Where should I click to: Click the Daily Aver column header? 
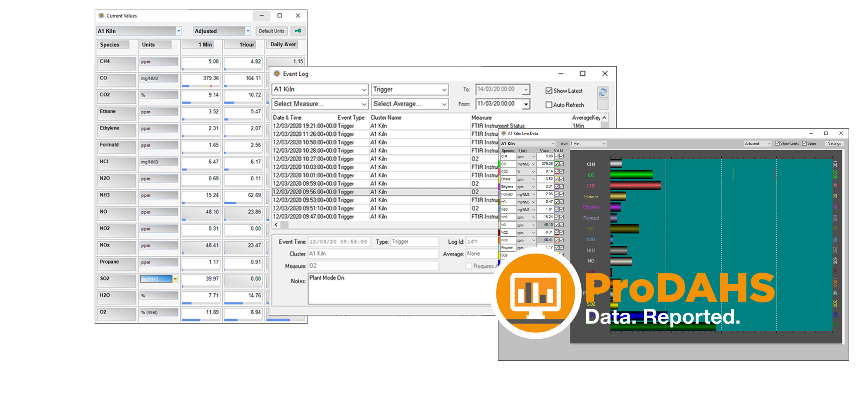pyautogui.click(x=282, y=45)
